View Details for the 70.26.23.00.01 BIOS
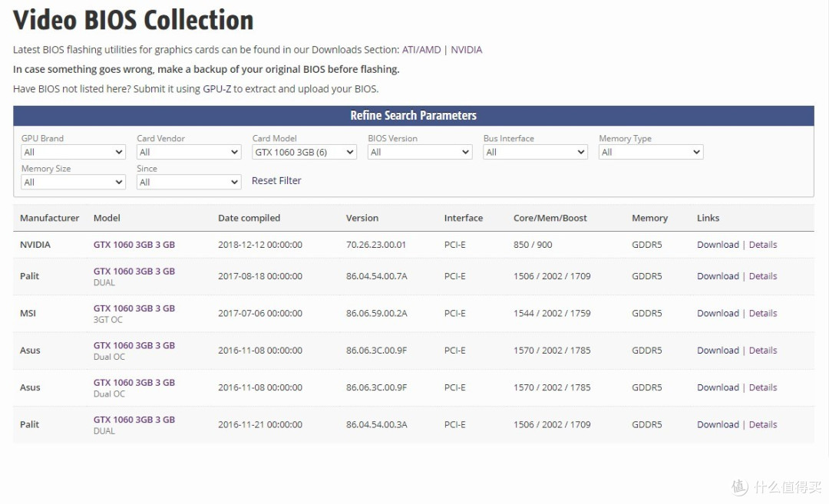 763,245
